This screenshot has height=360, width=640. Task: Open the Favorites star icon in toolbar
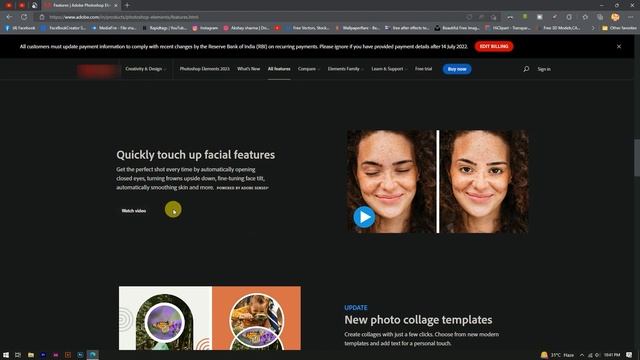pyautogui.click(x=585, y=17)
